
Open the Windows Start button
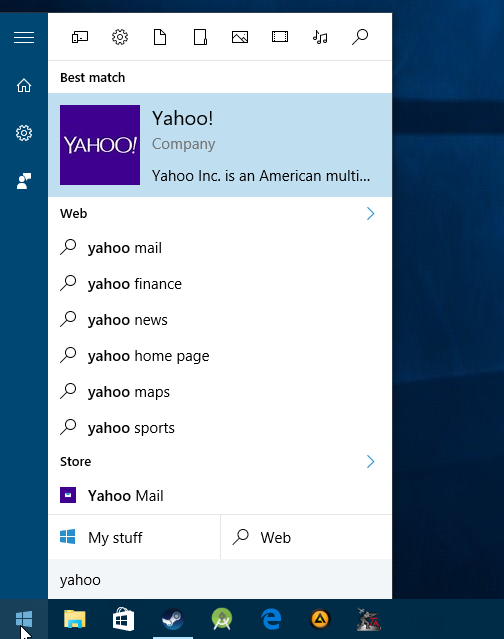pos(24,619)
